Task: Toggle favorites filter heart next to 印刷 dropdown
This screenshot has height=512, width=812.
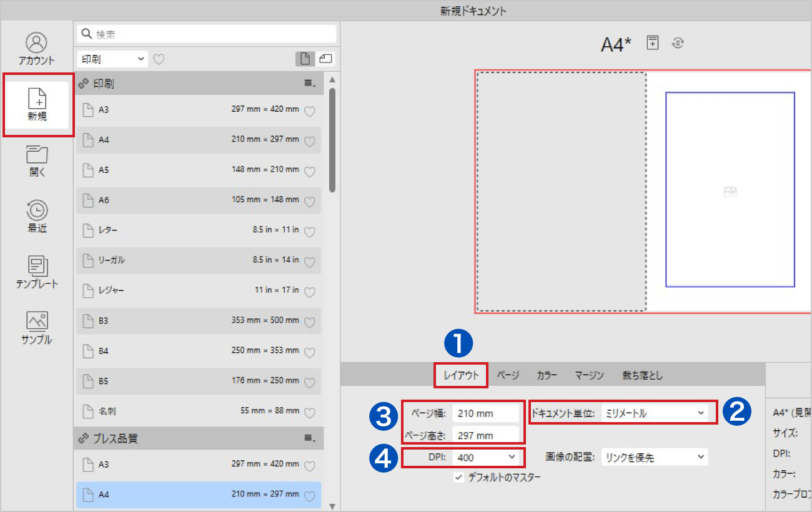Action: point(159,59)
